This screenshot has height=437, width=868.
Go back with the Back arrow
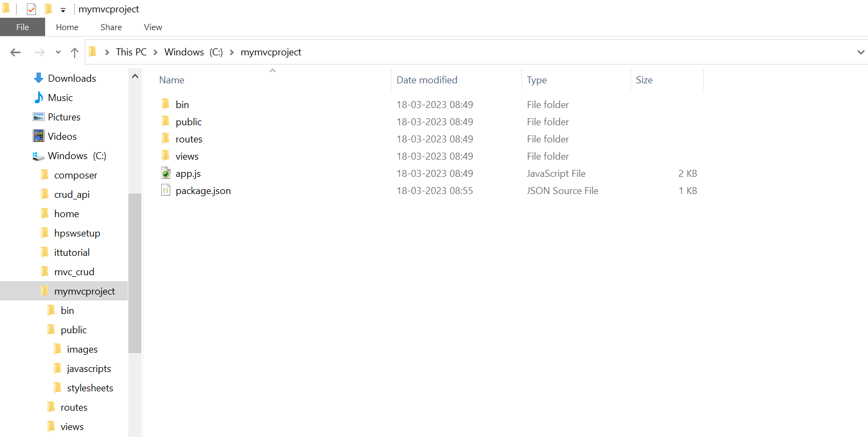(16, 52)
